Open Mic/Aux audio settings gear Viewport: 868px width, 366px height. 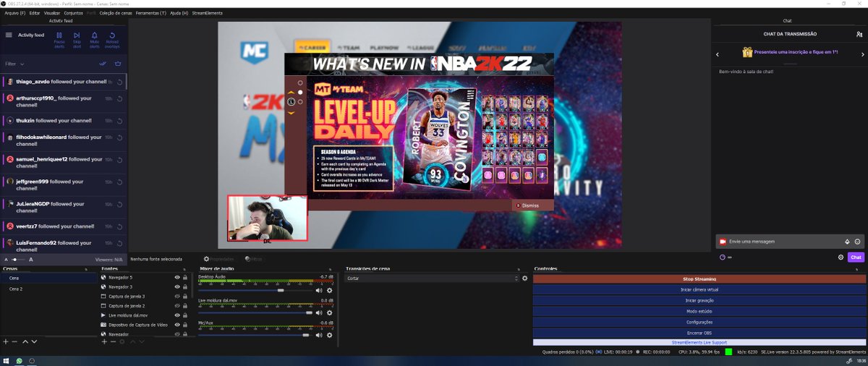329,335
